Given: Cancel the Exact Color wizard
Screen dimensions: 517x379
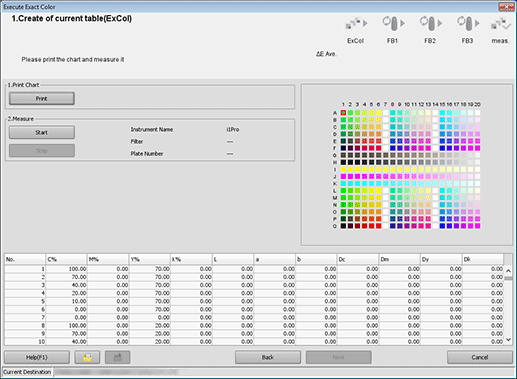Looking at the screenshot, I should (x=480, y=357).
